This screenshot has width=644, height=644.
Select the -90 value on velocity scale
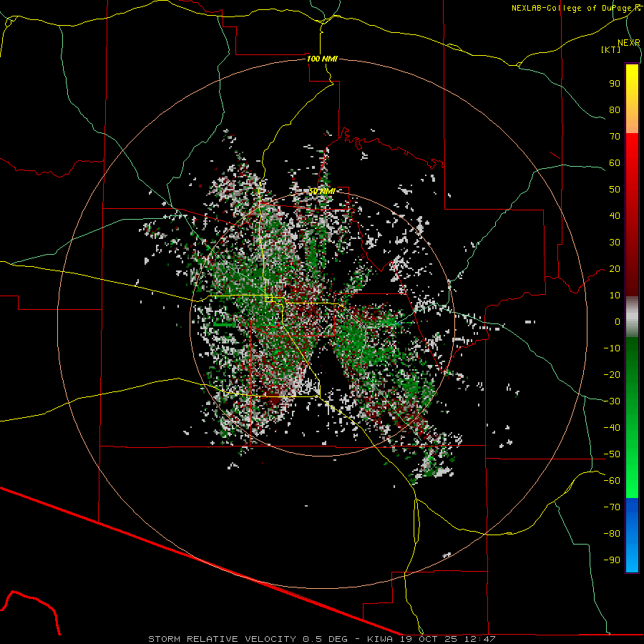612,560
